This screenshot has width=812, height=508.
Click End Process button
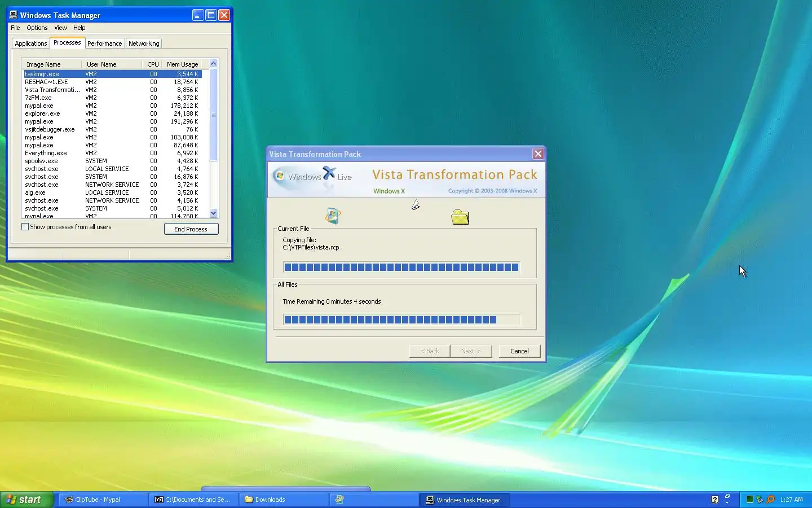(191, 229)
